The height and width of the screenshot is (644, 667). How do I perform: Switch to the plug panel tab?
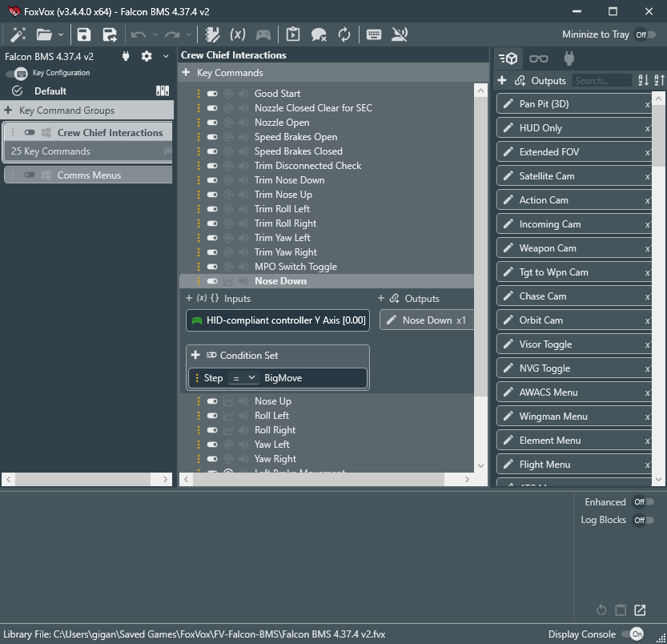(x=569, y=58)
